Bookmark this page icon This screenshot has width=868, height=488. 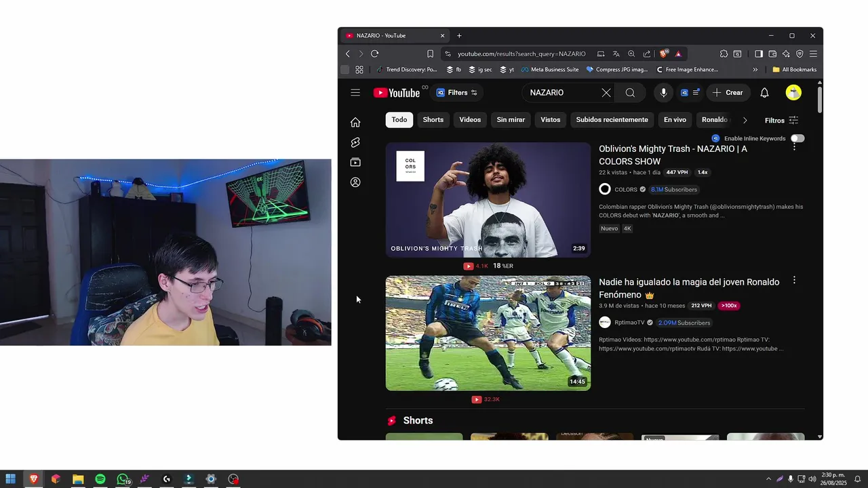tap(430, 54)
